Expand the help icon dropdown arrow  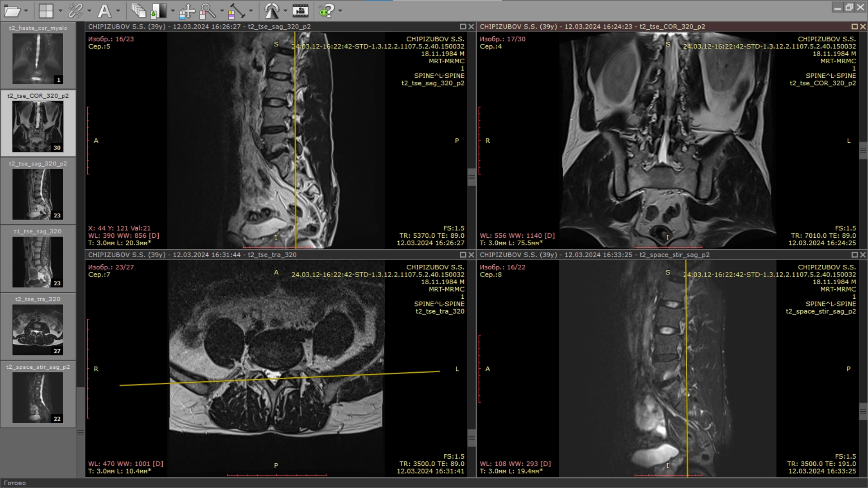[340, 11]
